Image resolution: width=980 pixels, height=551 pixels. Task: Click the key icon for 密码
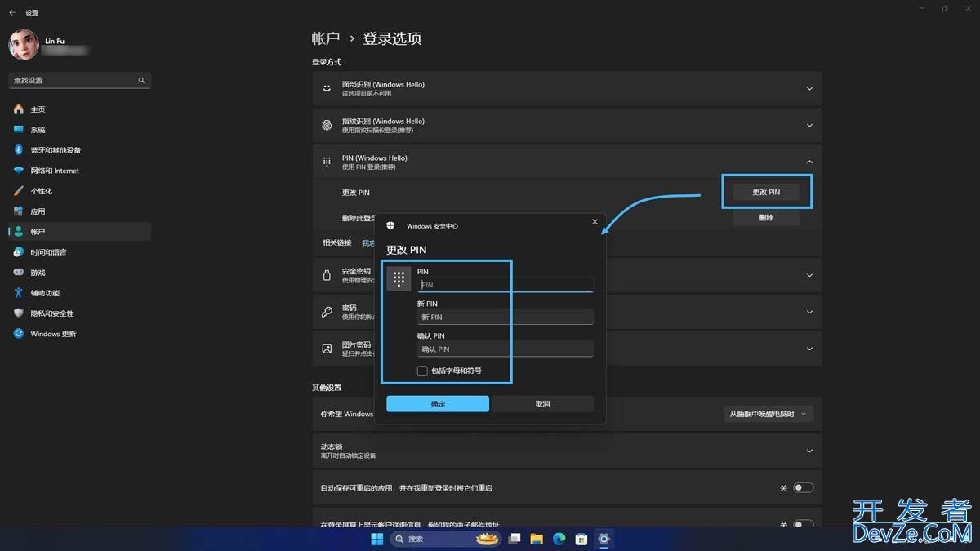(x=327, y=312)
